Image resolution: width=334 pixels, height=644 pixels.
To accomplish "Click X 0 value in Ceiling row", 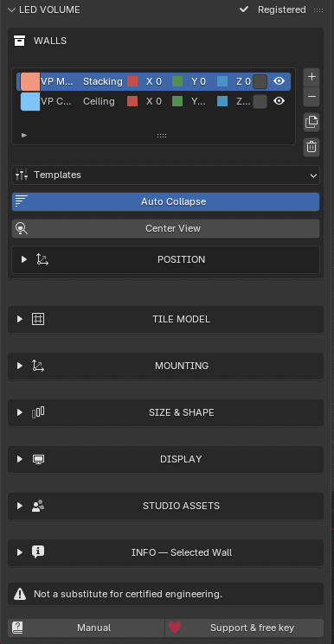I will click(154, 101).
